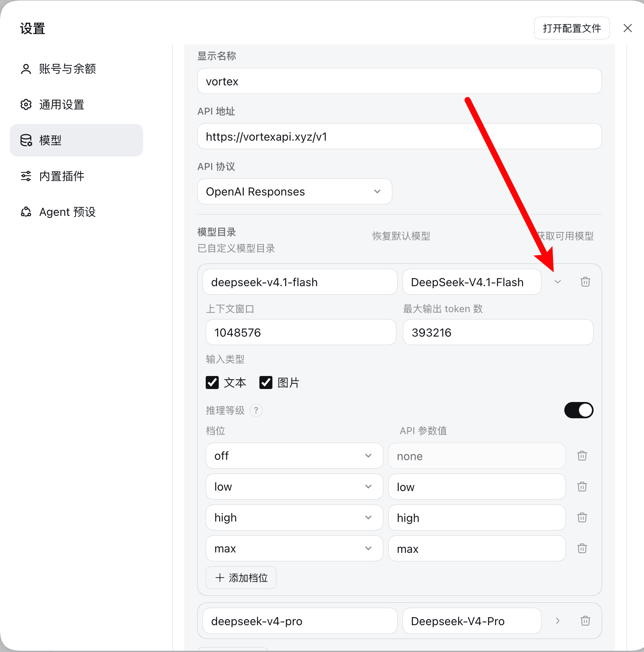Open the low level dropdown

pyautogui.click(x=294, y=487)
